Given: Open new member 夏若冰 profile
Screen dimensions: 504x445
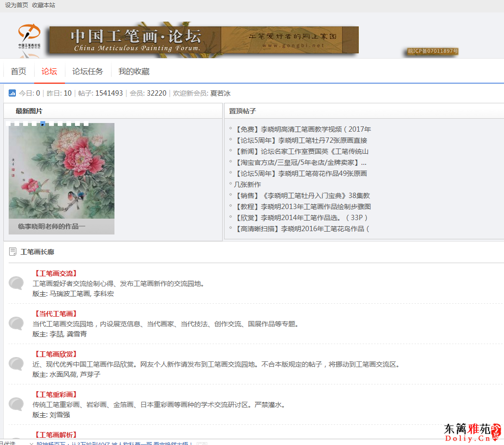Looking at the screenshot, I should (x=220, y=93).
